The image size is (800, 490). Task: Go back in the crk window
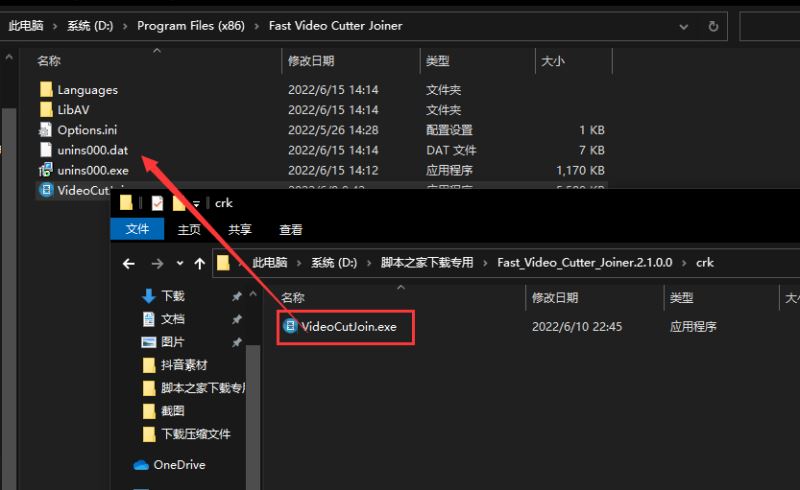click(129, 263)
